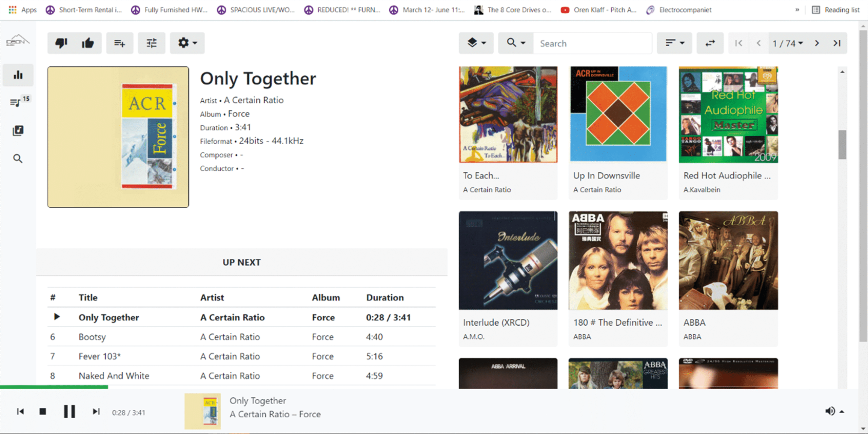Click the sidebar search magnifier icon
The width and height of the screenshot is (868, 434).
coord(18,159)
